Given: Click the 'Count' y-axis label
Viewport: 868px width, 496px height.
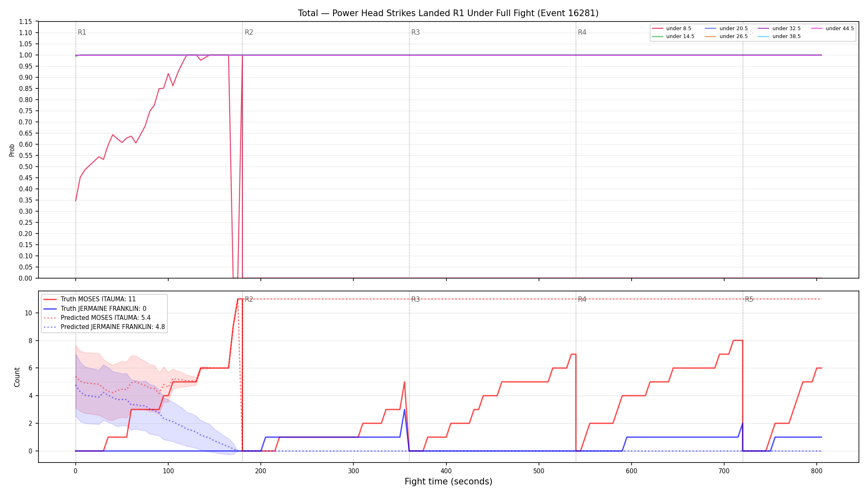Looking at the screenshot, I should pyautogui.click(x=17, y=377).
